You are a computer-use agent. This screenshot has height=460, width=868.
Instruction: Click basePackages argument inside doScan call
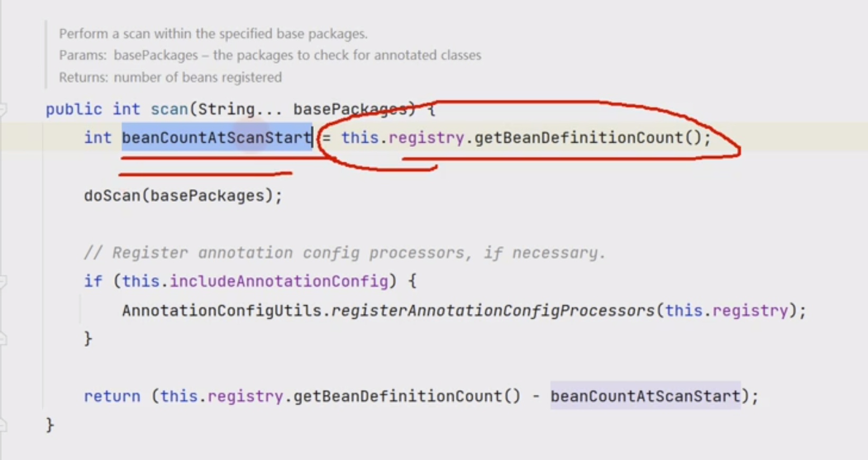pyautogui.click(x=207, y=196)
